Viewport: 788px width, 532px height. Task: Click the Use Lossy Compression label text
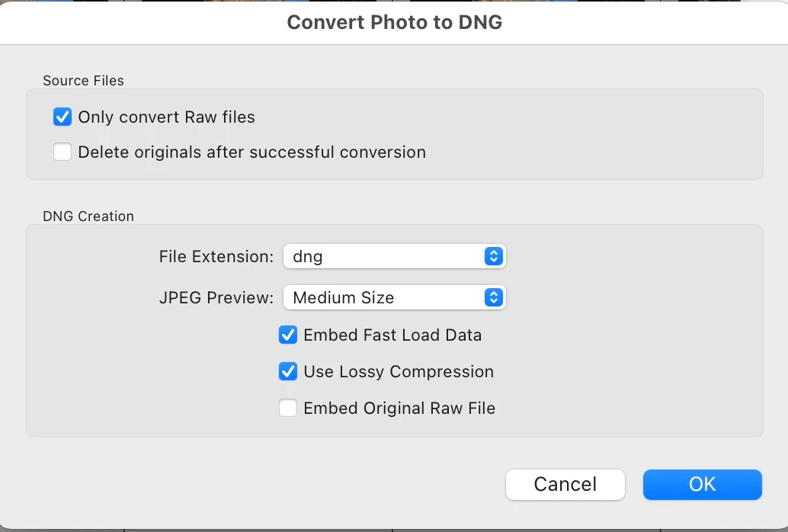399,372
